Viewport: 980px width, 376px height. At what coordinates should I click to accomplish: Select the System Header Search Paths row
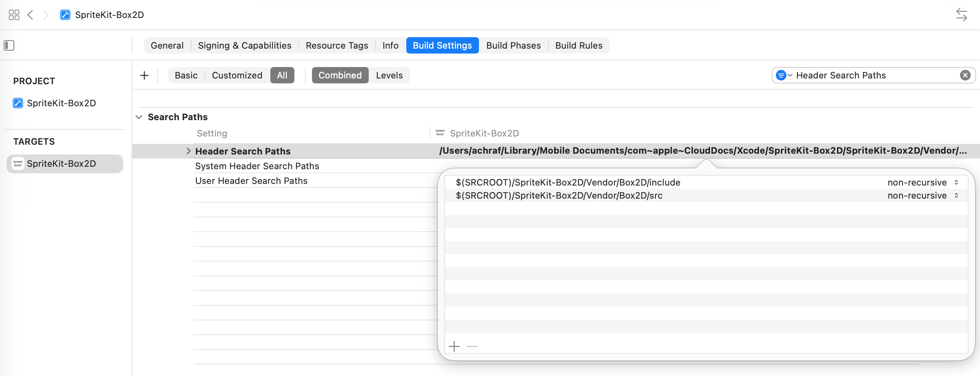tap(257, 166)
